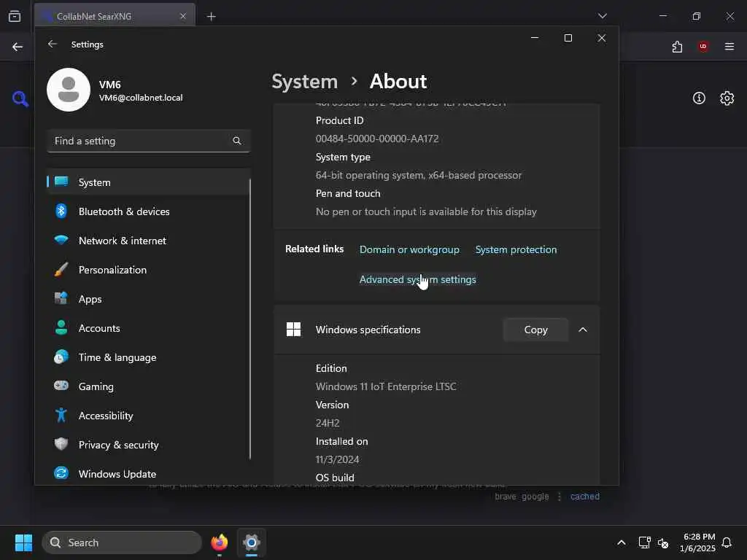Open Network & internet settings

pyautogui.click(x=149, y=241)
